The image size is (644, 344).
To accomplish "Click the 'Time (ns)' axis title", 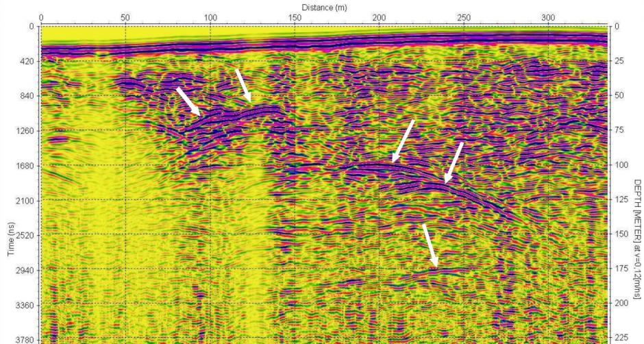I will pyautogui.click(x=11, y=239).
